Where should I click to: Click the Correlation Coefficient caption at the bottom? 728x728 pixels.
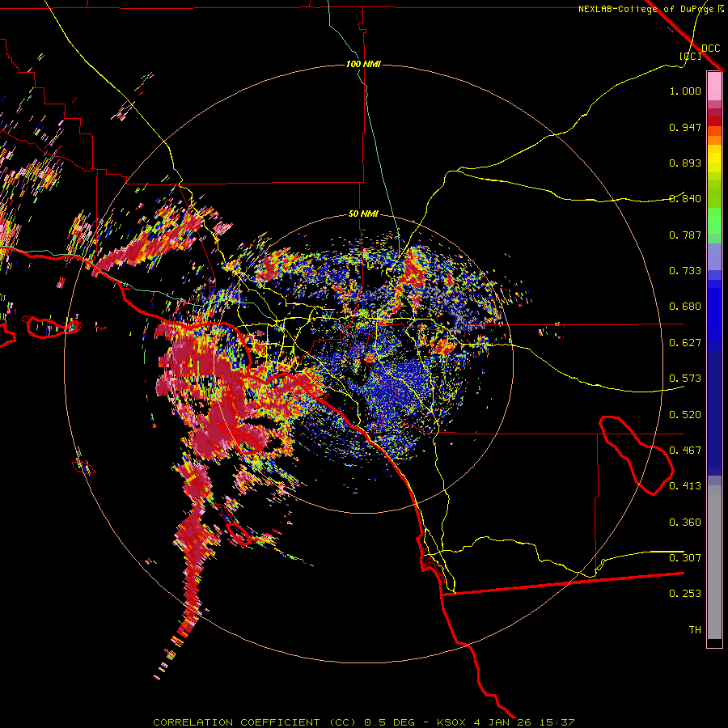363,722
